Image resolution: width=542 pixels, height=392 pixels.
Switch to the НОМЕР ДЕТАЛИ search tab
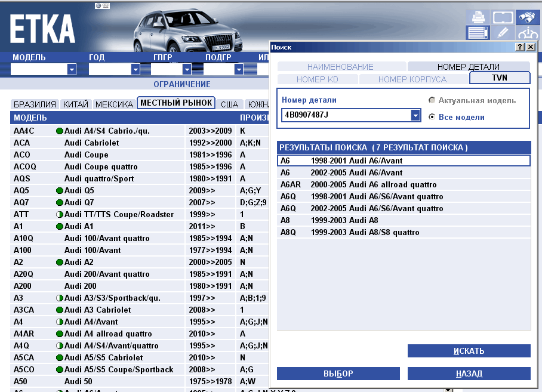(469, 66)
